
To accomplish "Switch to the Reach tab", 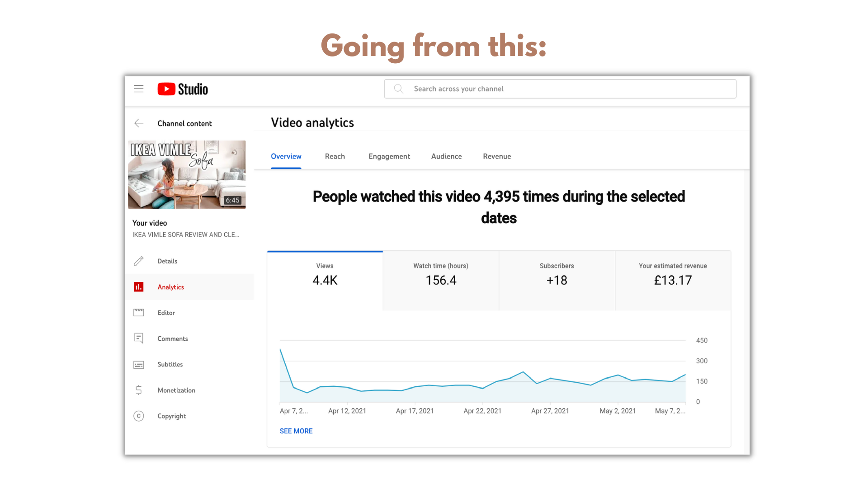I will tap(335, 156).
